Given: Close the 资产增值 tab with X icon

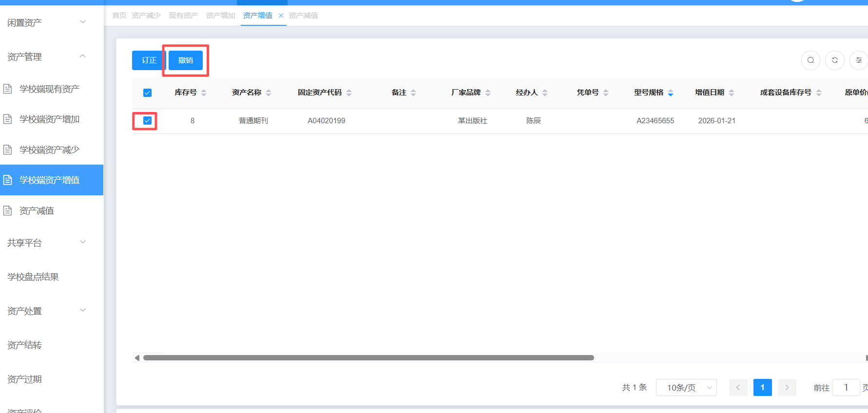Looking at the screenshot, I should [281, 16].
